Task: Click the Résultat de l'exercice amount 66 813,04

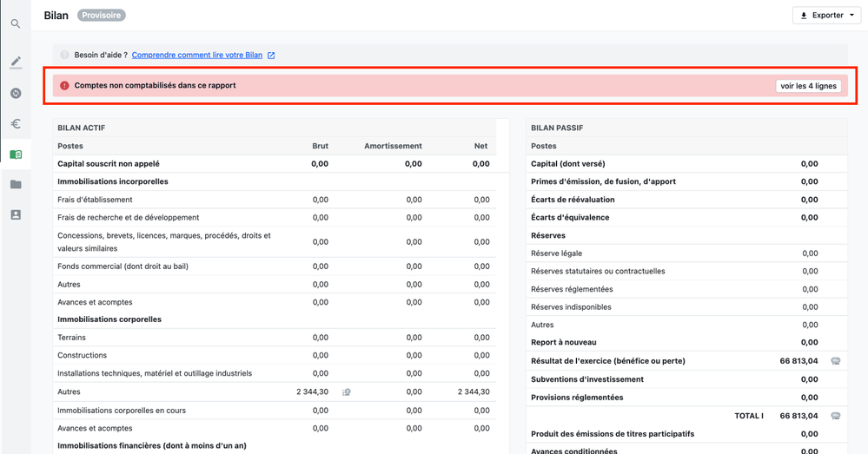Action: (798, 360)
